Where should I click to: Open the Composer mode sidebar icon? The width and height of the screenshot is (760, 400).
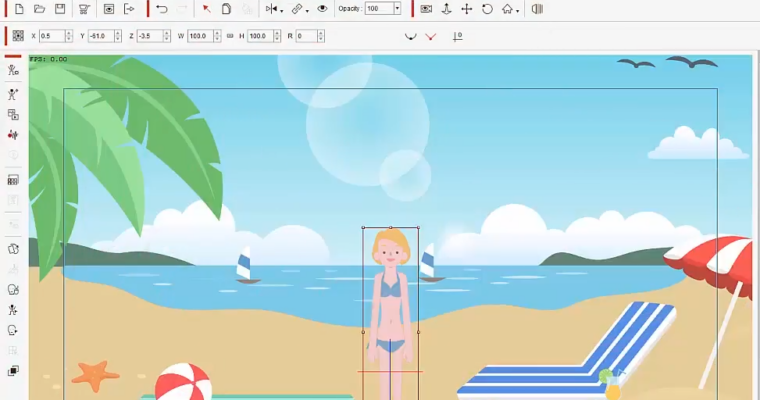[13, 70]
